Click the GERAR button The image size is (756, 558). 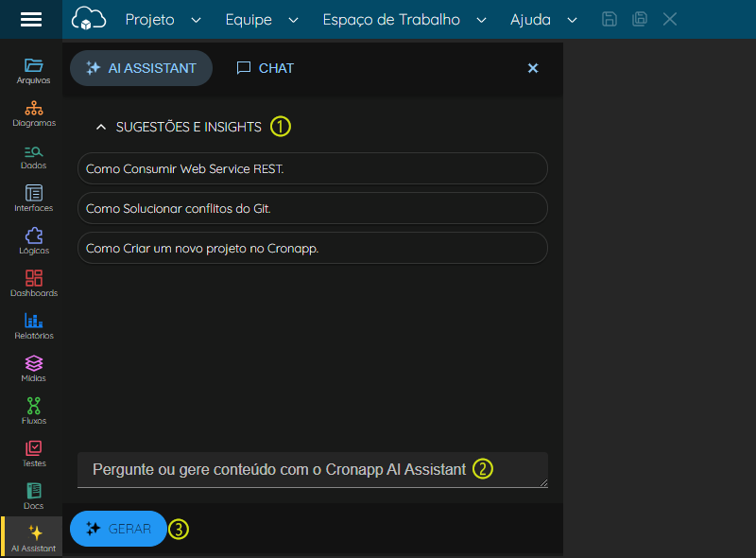[x=119, y=529]
